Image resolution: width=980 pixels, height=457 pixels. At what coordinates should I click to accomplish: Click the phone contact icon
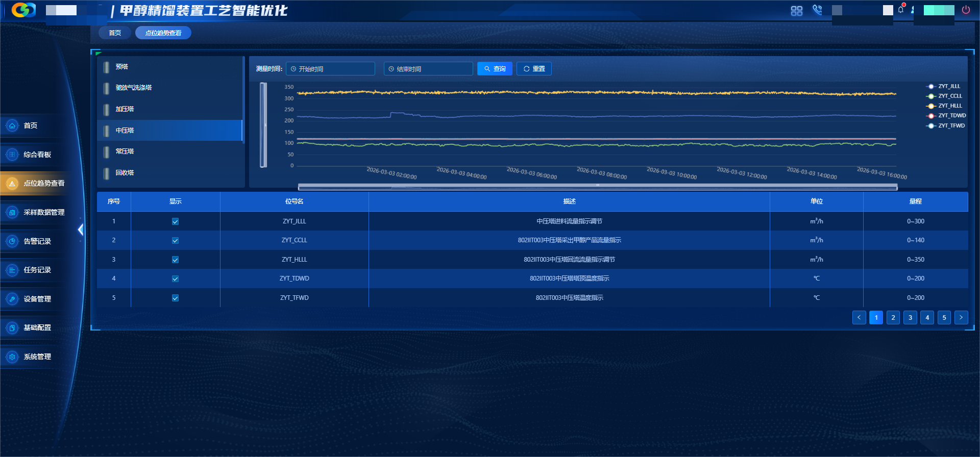pos(817,10)
